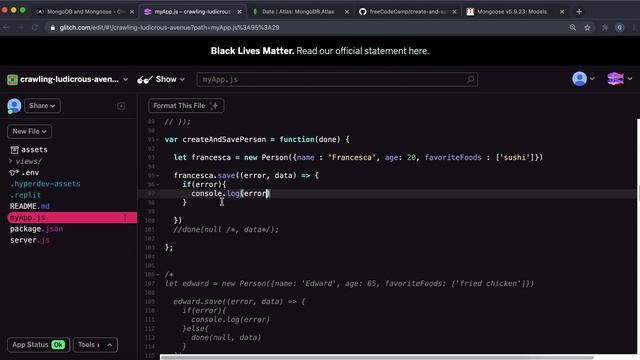Open the Tools button
The height and width of the screenshot is (360, 640).
(x=96, y=345)
